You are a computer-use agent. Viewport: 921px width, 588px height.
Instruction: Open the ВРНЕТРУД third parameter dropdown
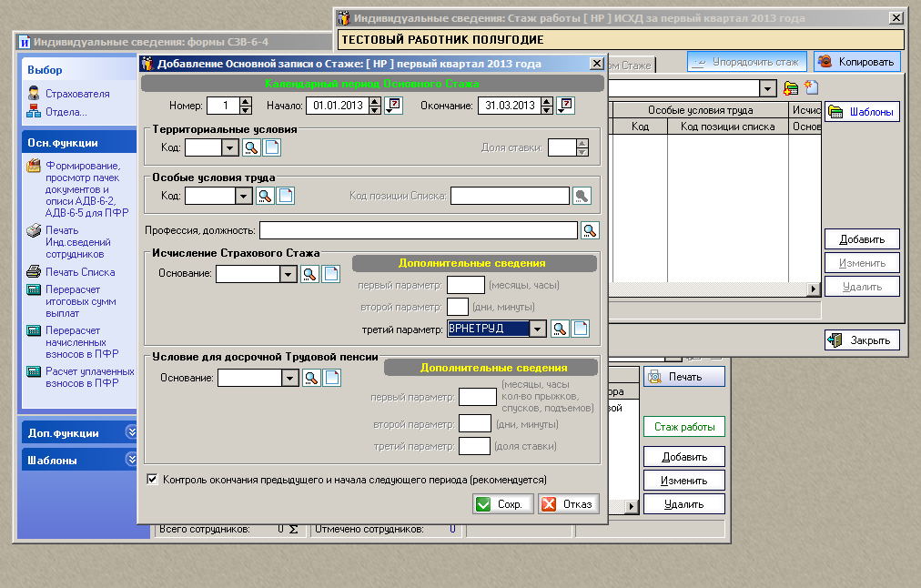coord(538,329)
